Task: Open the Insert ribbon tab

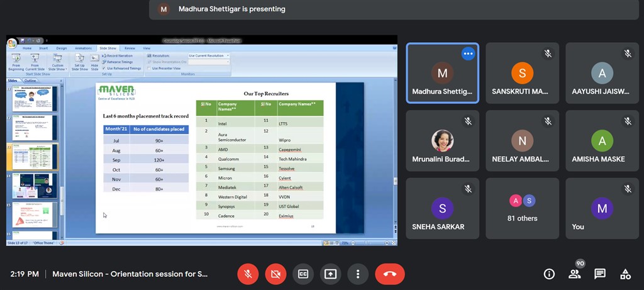Action: coord(43,48)
